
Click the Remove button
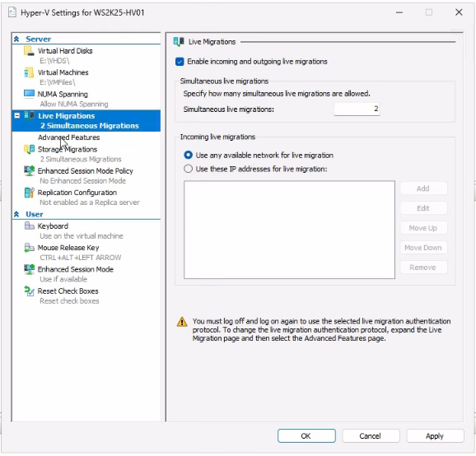[x=423, y=268]
